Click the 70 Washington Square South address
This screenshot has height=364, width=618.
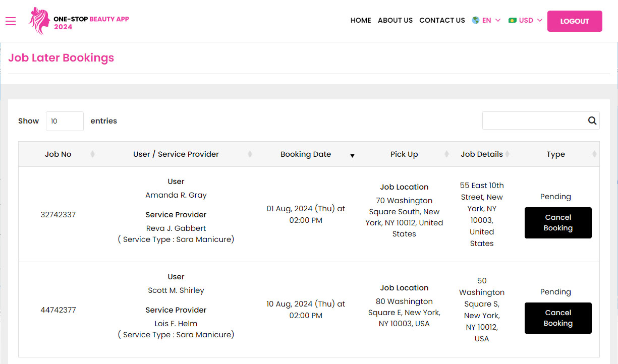point(404,217)
